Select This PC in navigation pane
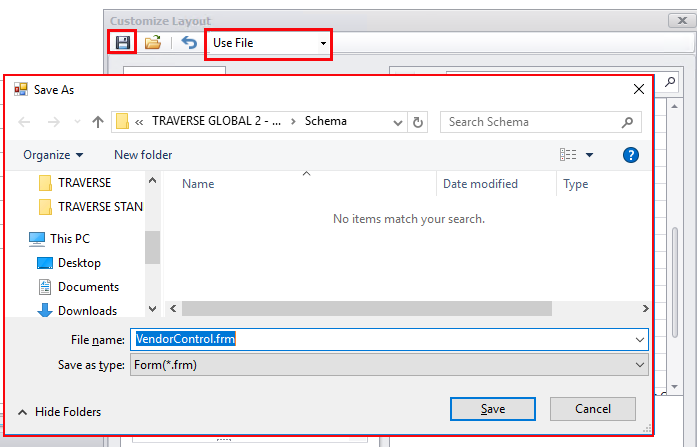Image resolution: width=697 pixels, height=447 pixels. tap(69, 238)
